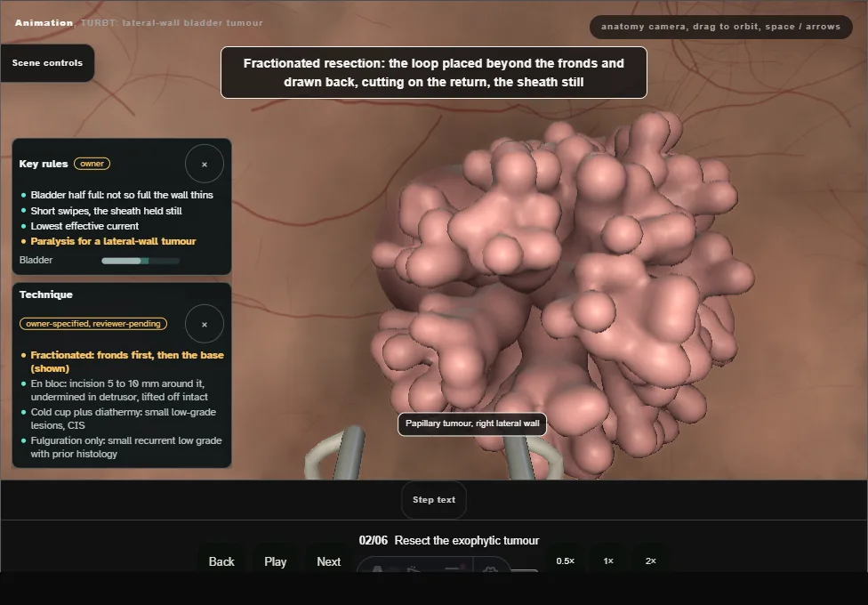Screen dimensions: 868x605
Task: Click the Resect the exophytic tumour step title
Action: (x=467, y=541)
